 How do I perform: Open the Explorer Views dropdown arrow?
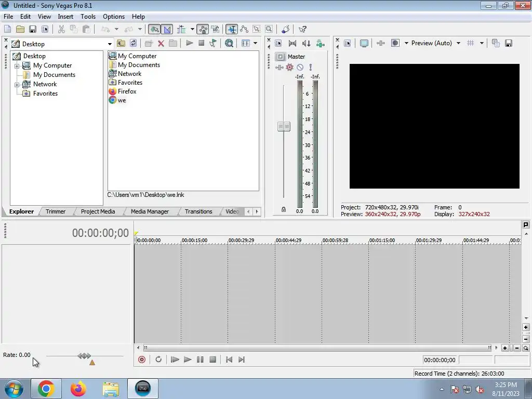[256, 43]
